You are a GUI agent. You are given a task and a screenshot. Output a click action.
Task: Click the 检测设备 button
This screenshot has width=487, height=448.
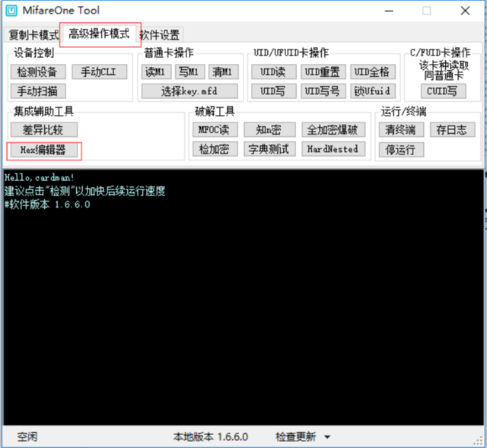(38, 72)
